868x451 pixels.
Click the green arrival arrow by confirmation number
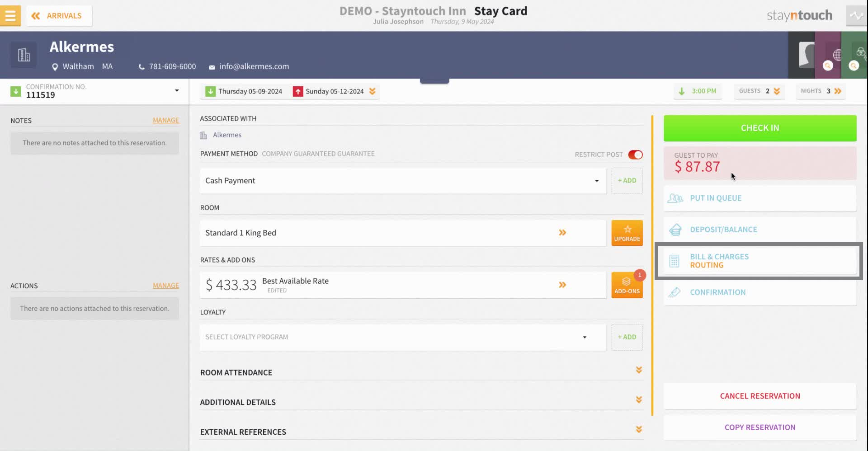click(16, 91)
